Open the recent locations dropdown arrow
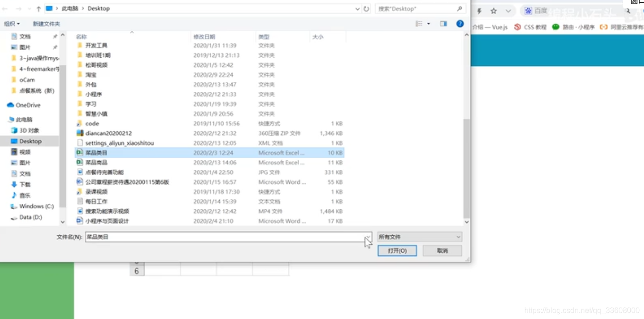 [28, 9]
